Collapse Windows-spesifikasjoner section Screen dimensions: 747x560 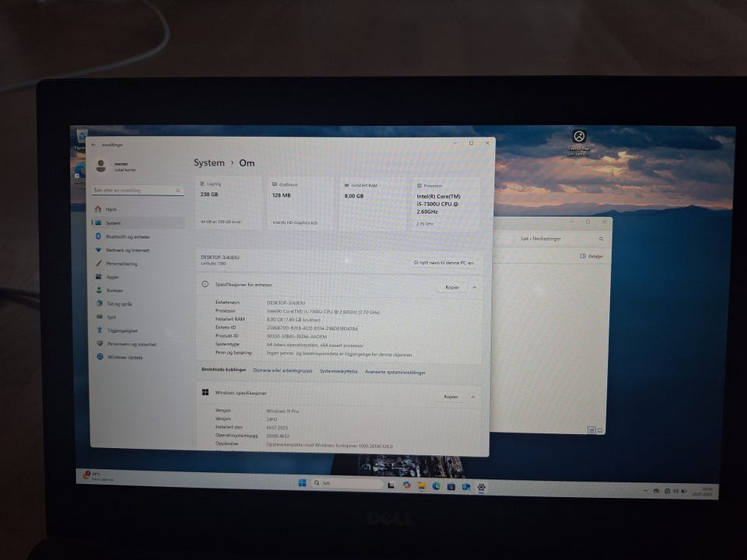pos(473,397)
